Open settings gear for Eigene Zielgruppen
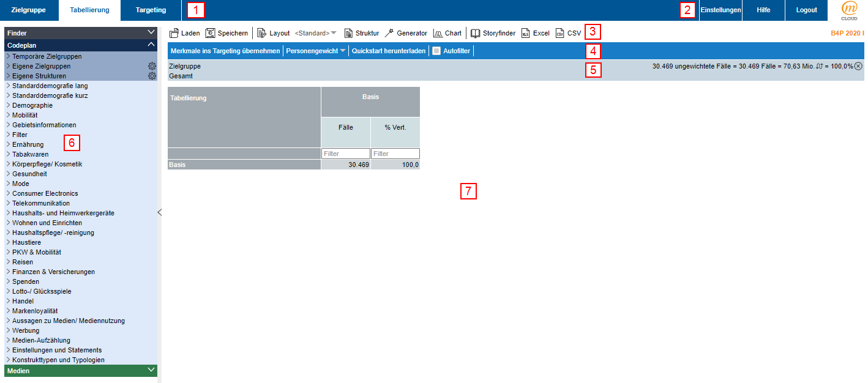Screen dimensions: 868x383 152,66
